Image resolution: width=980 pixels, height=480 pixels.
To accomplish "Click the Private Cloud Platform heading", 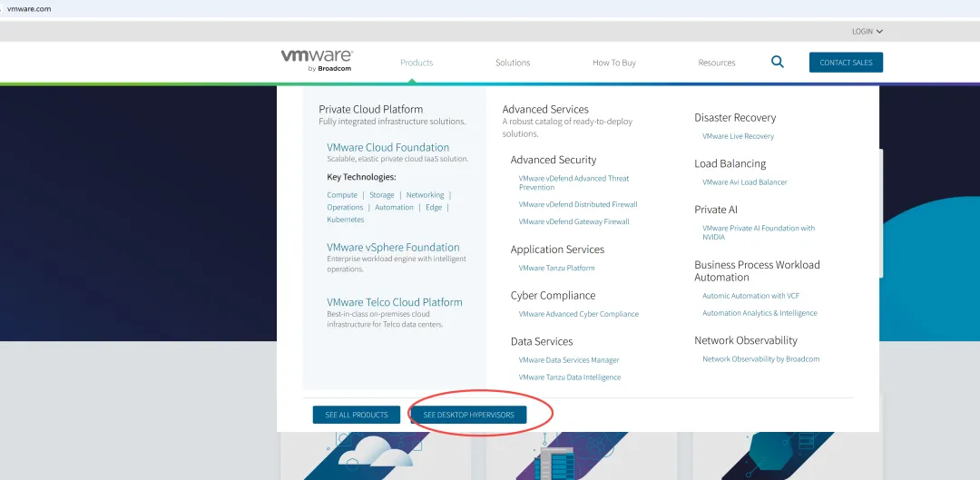I will 370,110.
